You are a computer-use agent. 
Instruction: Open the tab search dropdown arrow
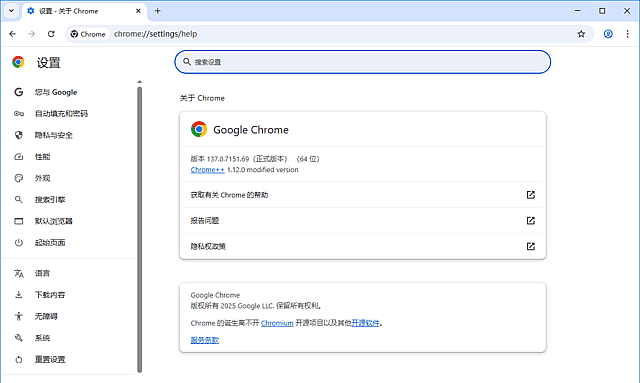[11, 11]
